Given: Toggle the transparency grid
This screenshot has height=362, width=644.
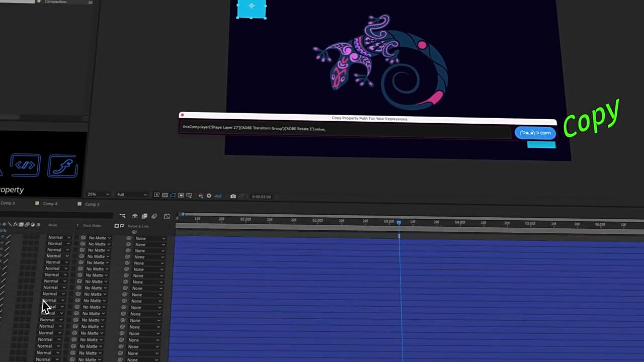Looking at the screenshot, I should [x=165, y=195].
